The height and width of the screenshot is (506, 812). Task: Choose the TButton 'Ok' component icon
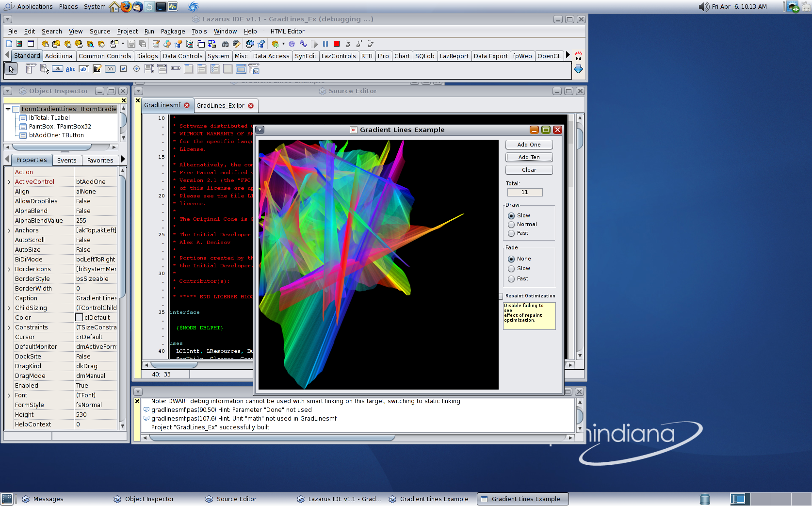coord(57,69)
